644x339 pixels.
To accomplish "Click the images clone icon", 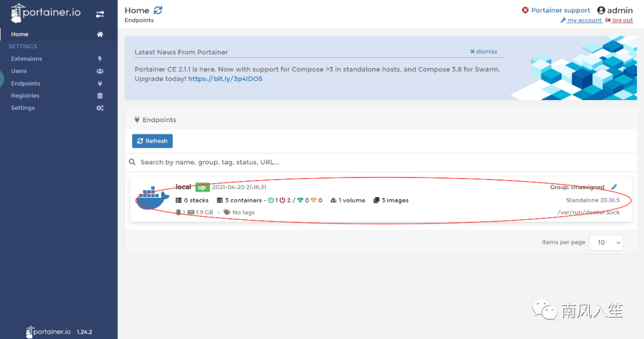I will pos(376,200).
